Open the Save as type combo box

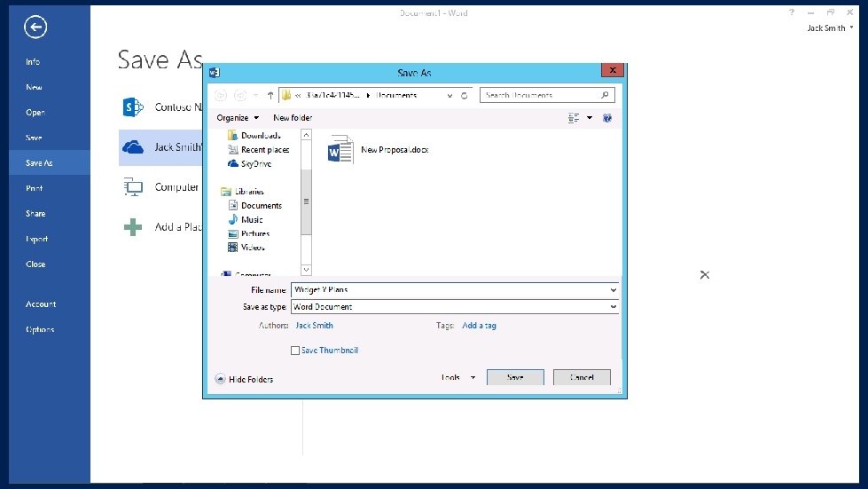click(x=455, y=307)
